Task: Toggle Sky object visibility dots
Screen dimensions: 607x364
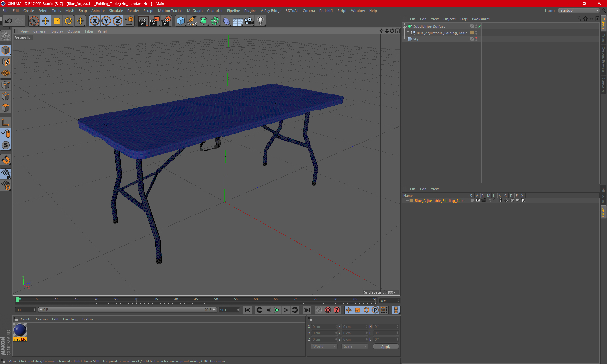Action: pyautogui.click(x=476, y=39)
